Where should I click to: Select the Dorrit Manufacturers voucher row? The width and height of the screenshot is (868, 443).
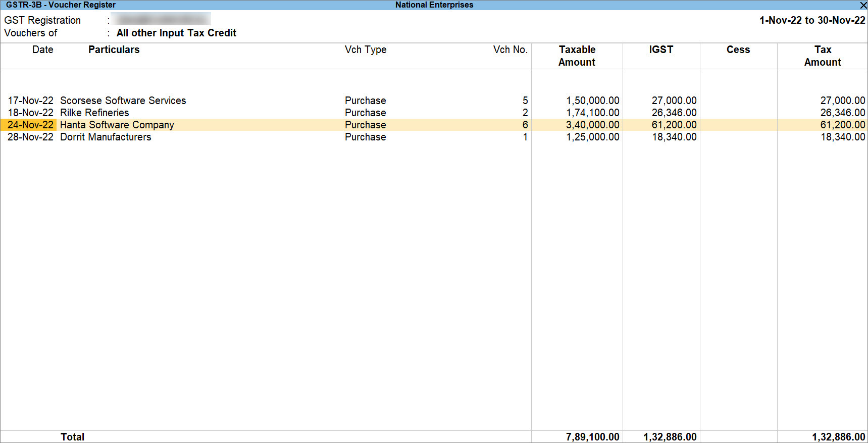click(x=434, y=137)
